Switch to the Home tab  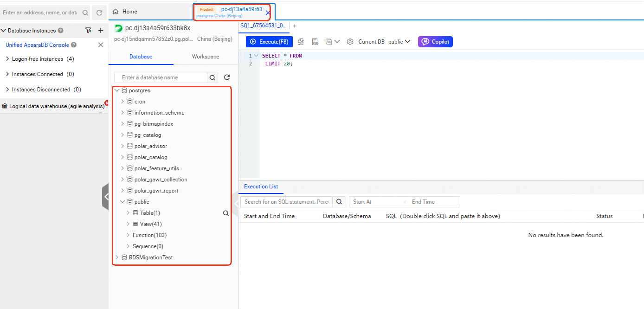pyautogui.click(x=130, y=12)
